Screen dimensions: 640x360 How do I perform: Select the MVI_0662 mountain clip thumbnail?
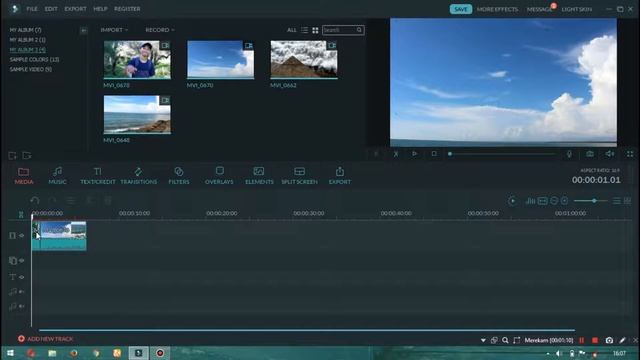tap(304, 60)
